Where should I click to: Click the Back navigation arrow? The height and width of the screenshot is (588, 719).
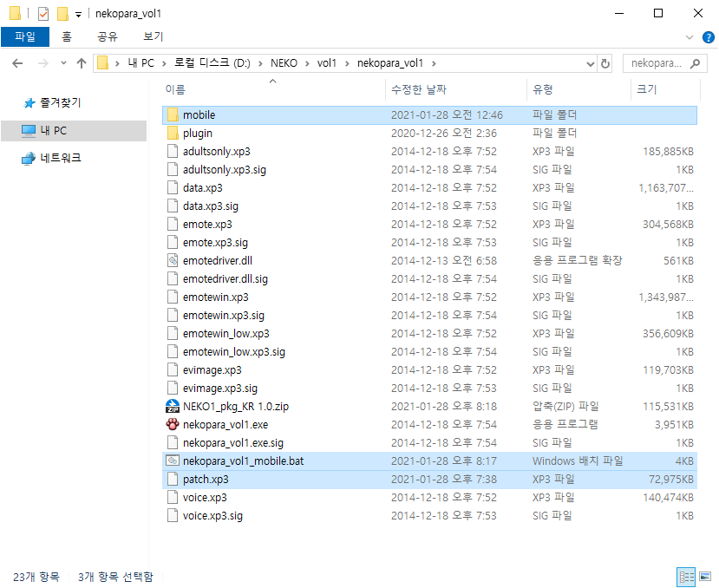[17, 63]
